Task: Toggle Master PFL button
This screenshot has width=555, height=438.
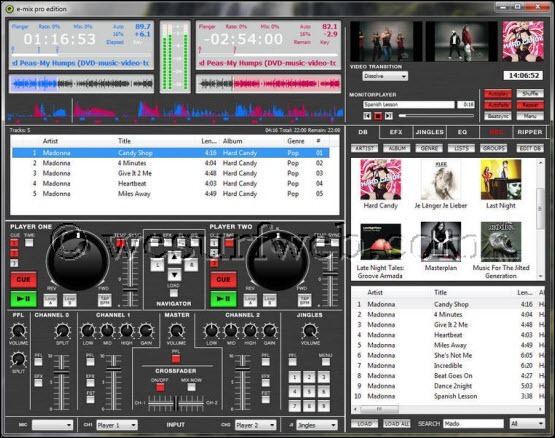Action: [x=176, y=359]
